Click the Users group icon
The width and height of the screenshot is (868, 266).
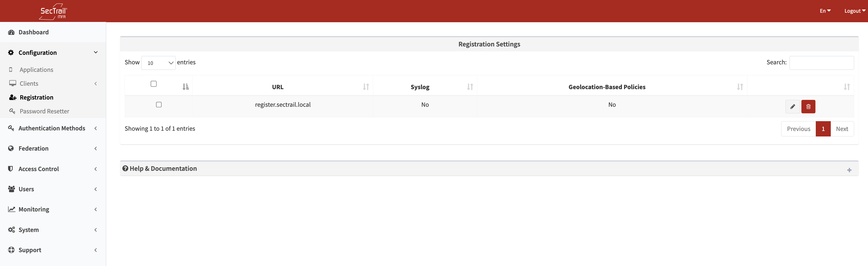pos(11,189)
